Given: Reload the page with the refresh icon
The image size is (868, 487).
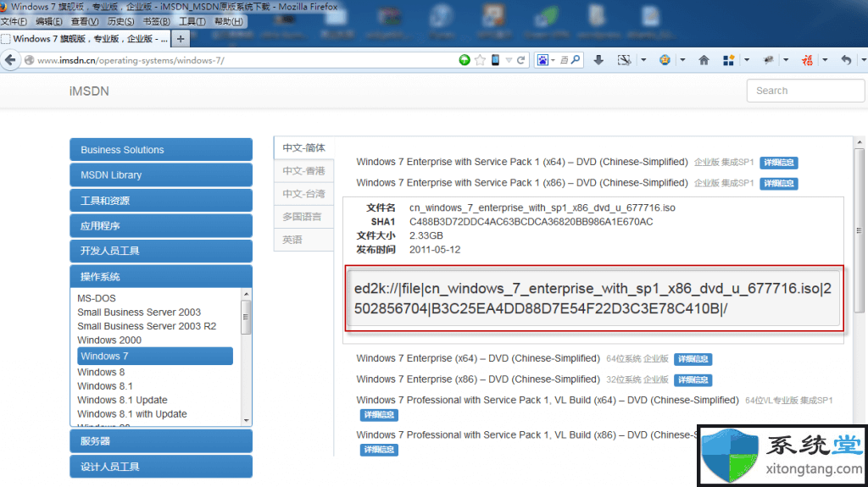Looking at the screenshot, I should [521, 60].
